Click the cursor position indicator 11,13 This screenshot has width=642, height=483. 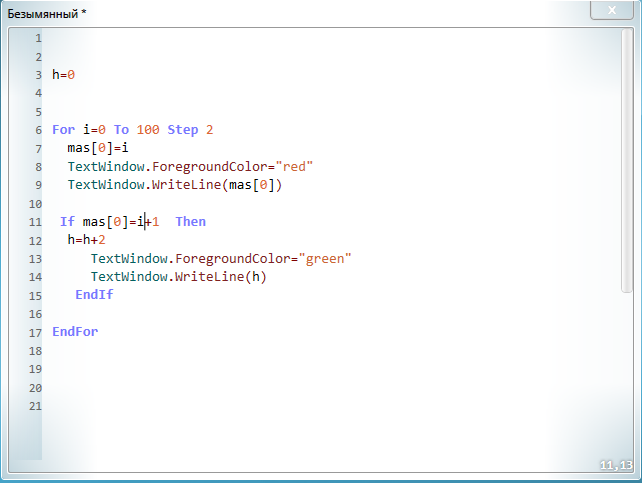[x=616, y=465]
